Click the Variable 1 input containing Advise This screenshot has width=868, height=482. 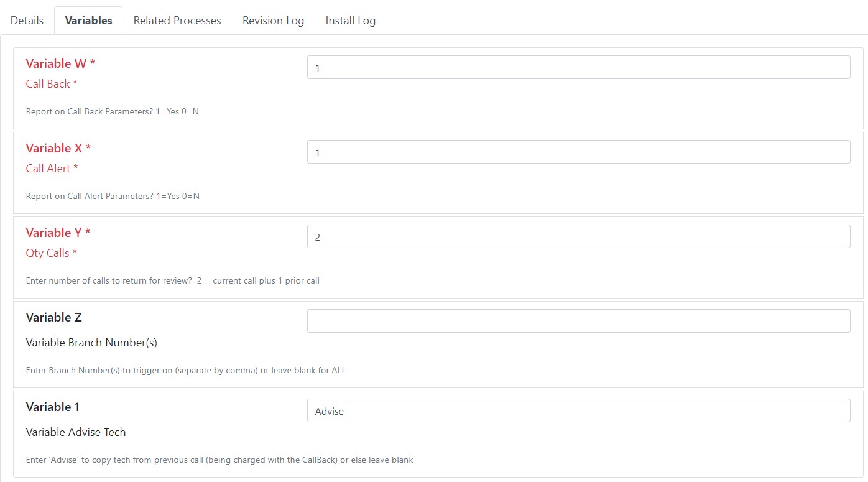coord(578,410)
